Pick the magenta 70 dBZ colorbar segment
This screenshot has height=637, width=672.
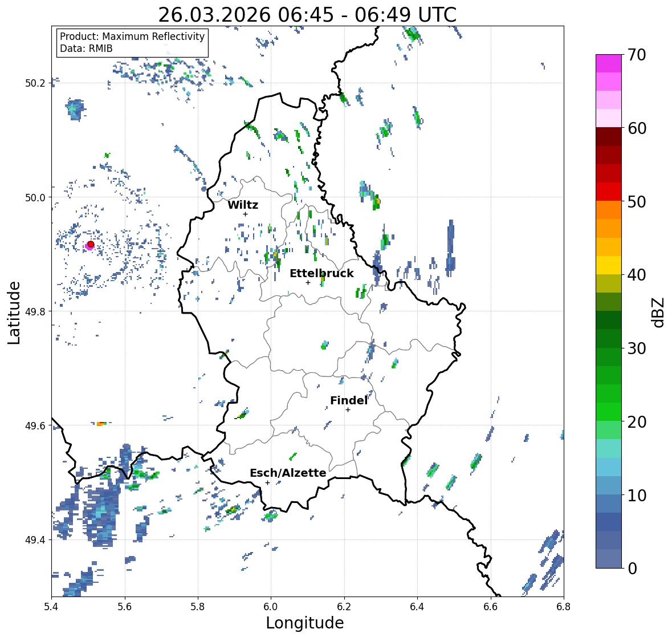(x=609, y=63)
